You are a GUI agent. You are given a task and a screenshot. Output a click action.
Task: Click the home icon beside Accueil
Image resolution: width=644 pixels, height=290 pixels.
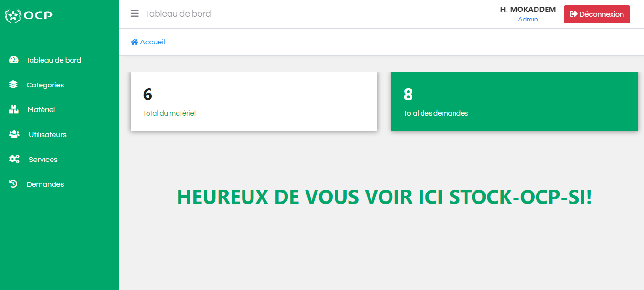click(x=135, y=42)
